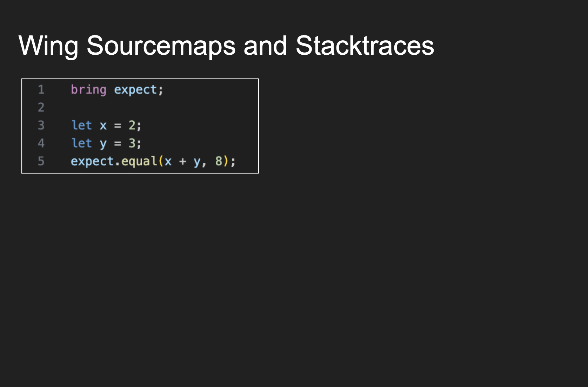Click line number 1 in code gutter
Image resolution: width=588 pixels, height=387 pixels.
(x=41, y=90)
